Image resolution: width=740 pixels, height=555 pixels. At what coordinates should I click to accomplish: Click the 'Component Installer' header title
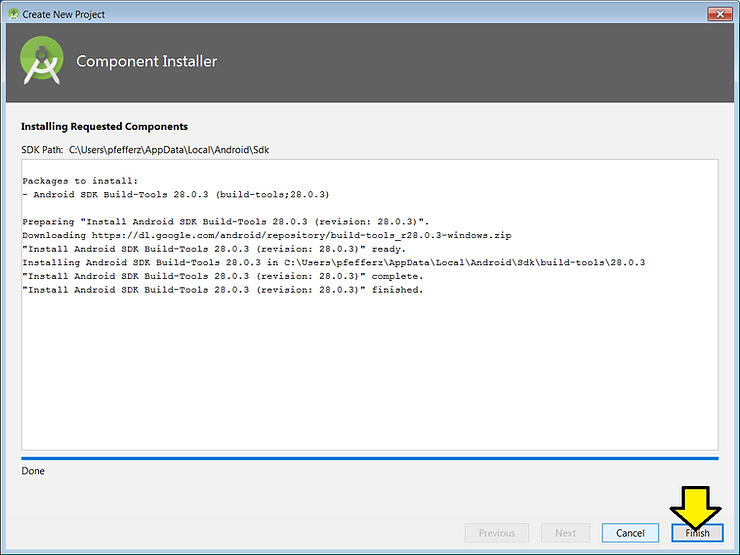click(x=146, y=61)
